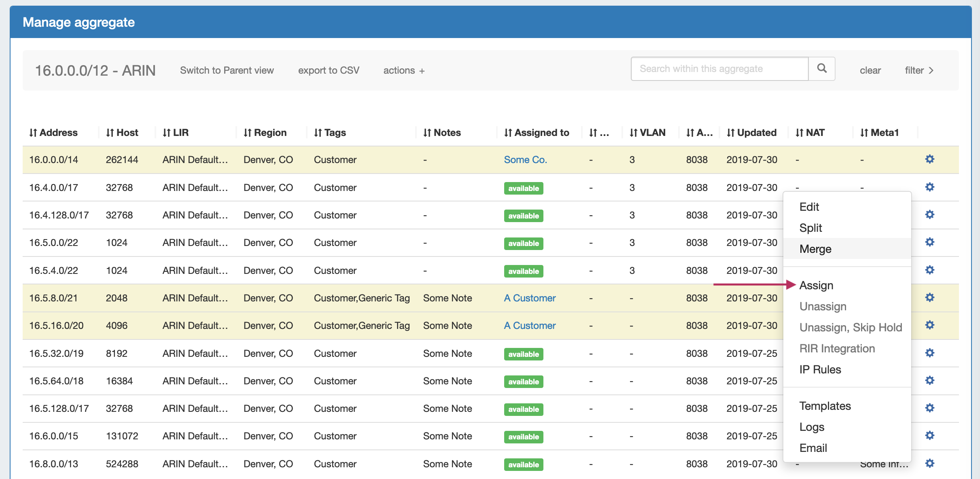Image resolution: width=980 pixels, height=479 pixels.
Task: Click IP Rules menu entry
Action: [820, 370]
